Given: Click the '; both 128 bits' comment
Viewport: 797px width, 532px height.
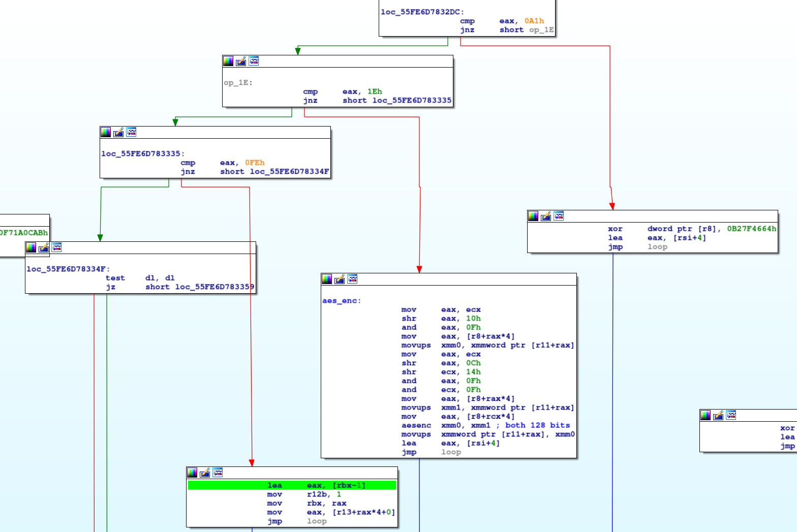Looking at the screenshot, I should tap(533, 425).
